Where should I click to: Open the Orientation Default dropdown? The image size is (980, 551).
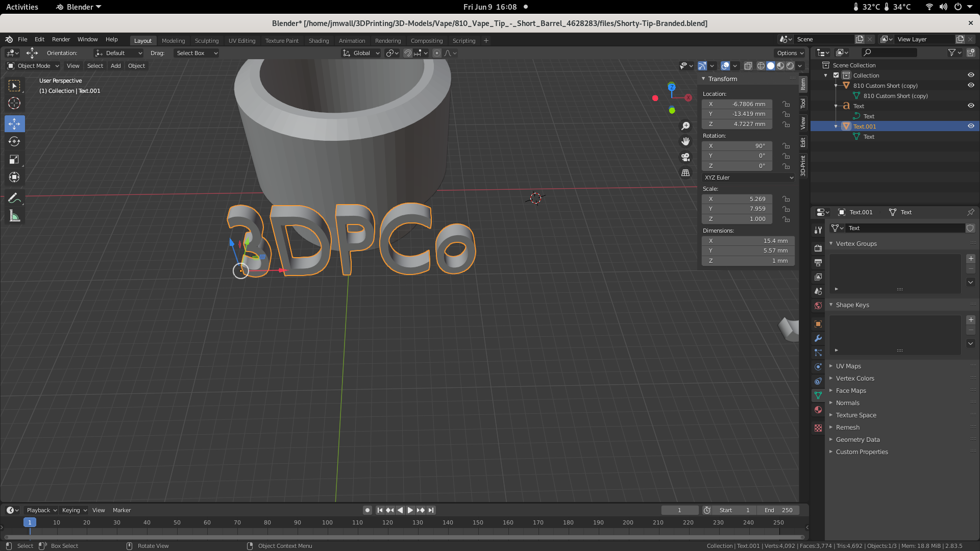coord(118,53)
